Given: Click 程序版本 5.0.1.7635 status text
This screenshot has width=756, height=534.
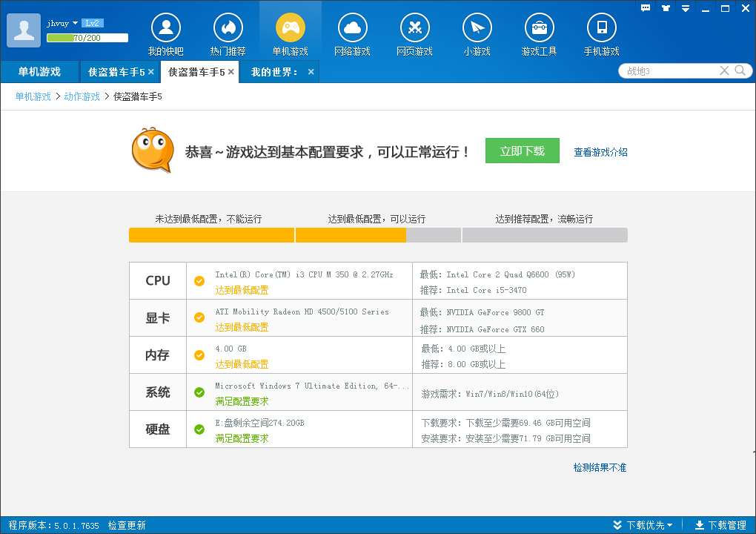Looking at the screenshot, I should [53, 525].
